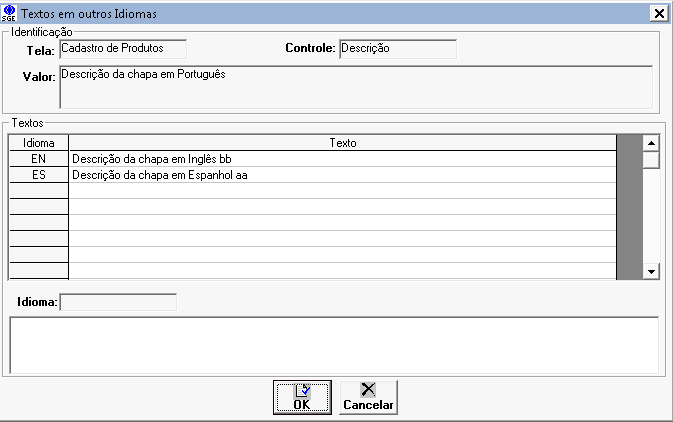Click the Idioma column header
The image size is (673, 422).
[39, 143]
